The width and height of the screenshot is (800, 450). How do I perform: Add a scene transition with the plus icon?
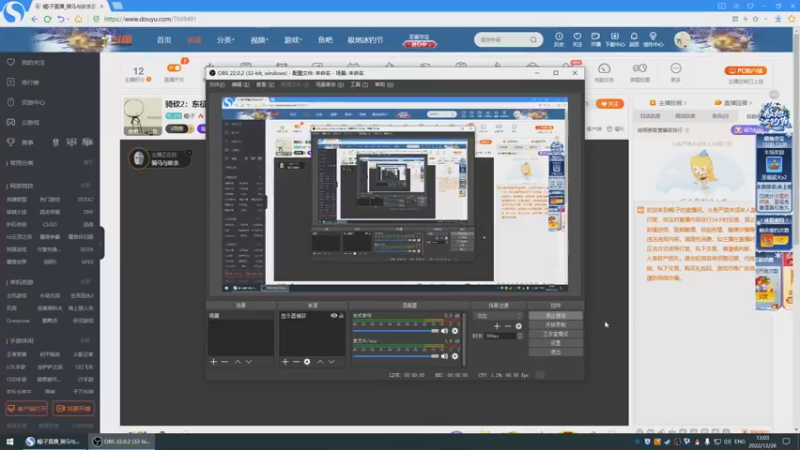[497, 326]
